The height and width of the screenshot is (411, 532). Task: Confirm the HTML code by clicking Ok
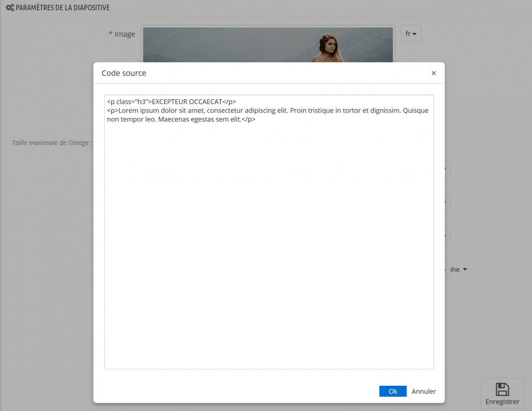(x=393, y=391)
